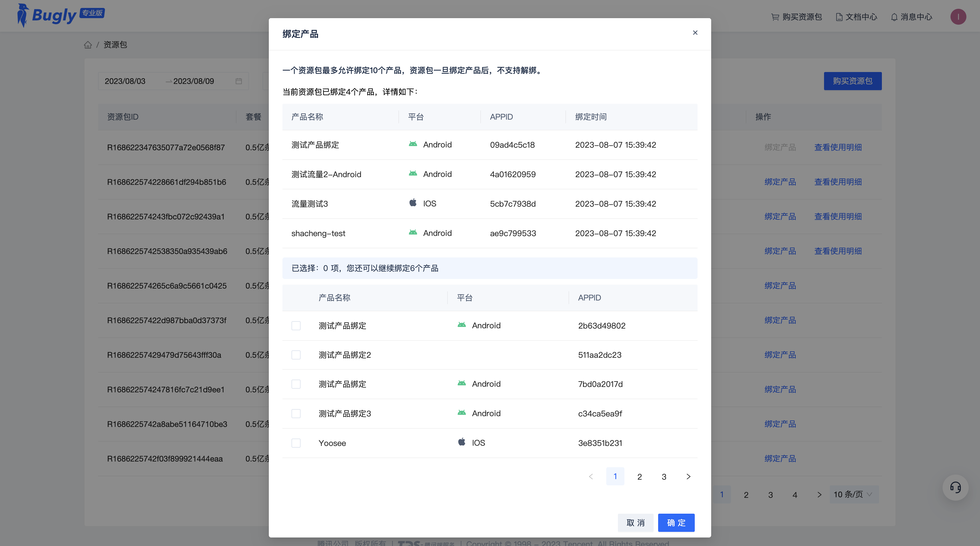Click the document icon next to 文档中心
Viewport: 980px width, 546px height.
839,17
